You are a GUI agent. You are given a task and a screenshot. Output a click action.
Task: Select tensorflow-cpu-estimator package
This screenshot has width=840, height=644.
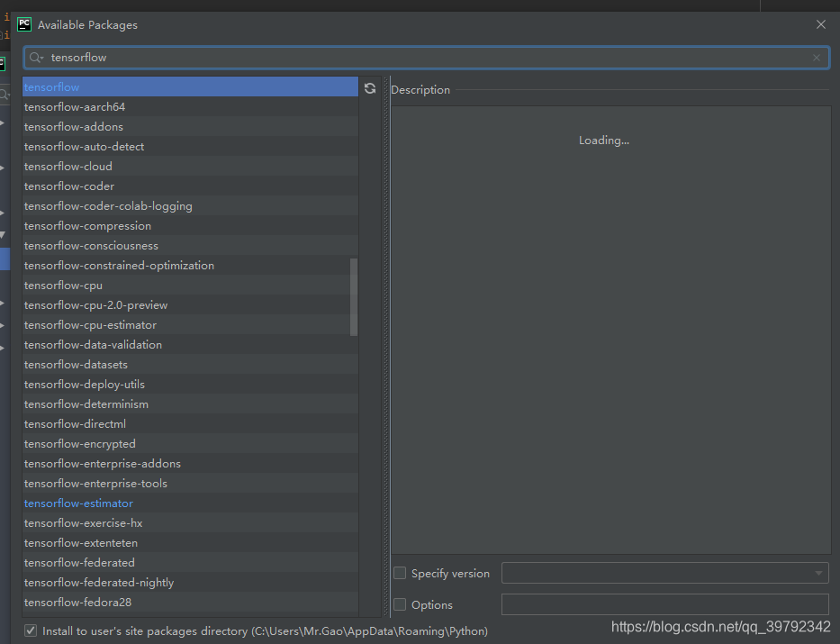(190, 324)
